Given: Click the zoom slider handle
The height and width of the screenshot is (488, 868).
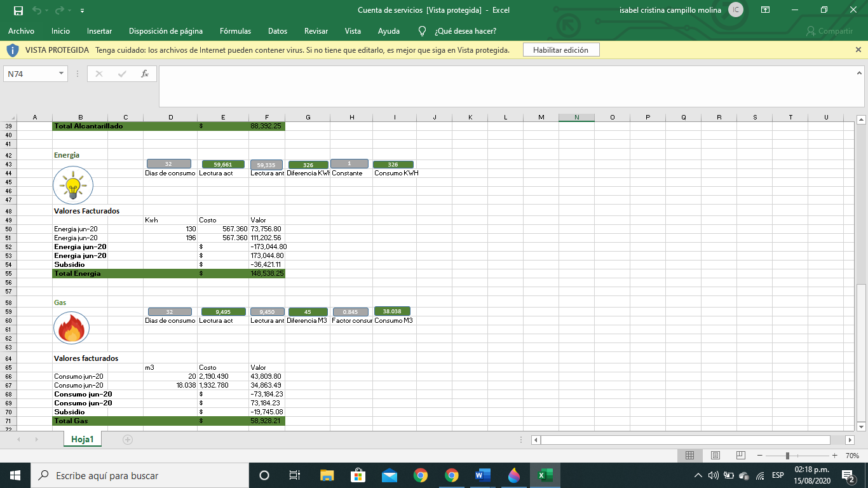Looking at the screenshot, I should coord(788,456).
